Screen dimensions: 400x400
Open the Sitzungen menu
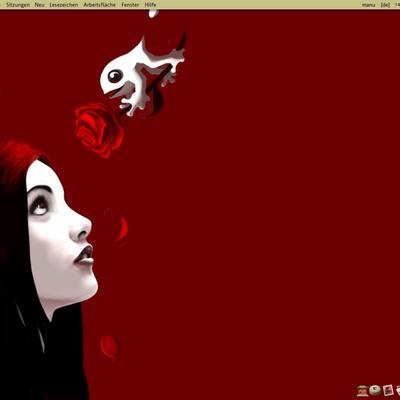(18, 5)
